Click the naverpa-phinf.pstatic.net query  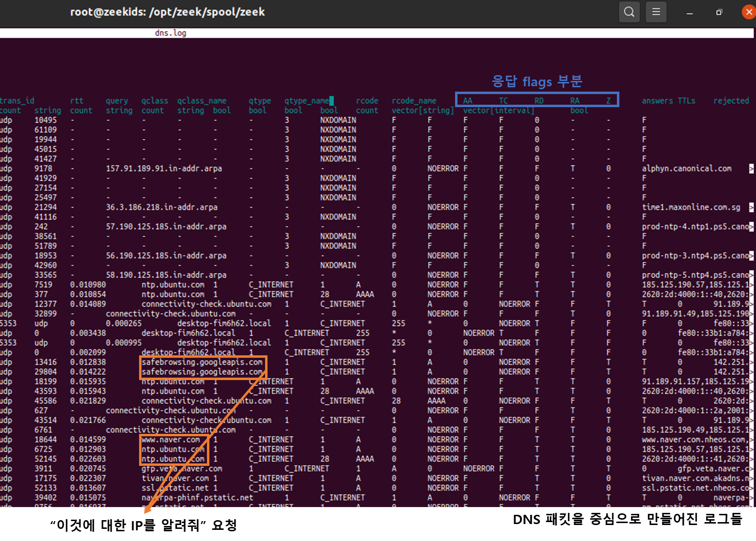(197, 498)
